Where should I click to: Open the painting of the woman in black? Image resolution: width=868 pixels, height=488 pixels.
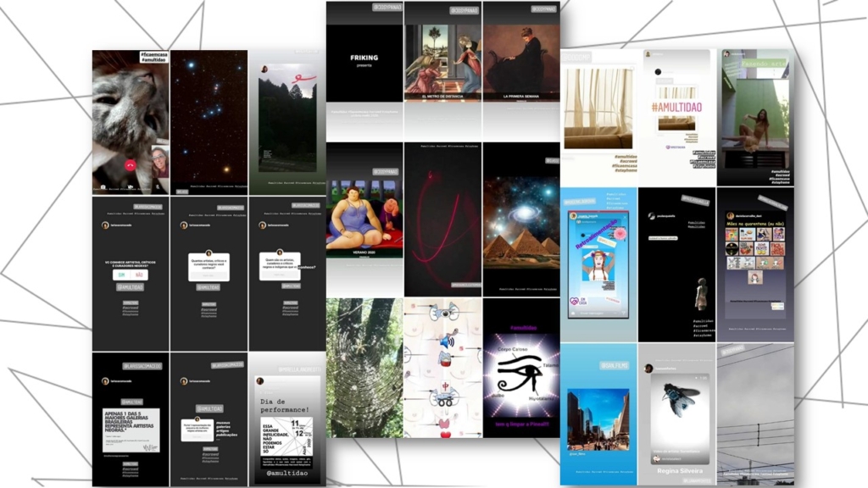[x=521, y=59]
